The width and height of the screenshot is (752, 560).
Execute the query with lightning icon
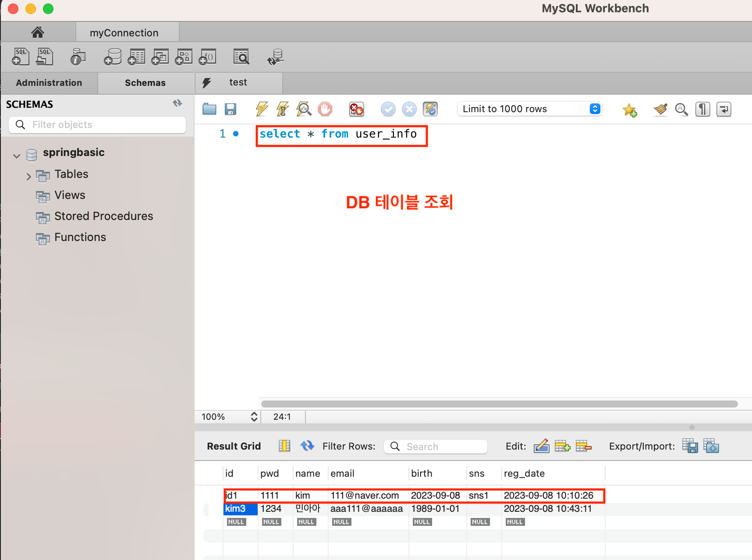pyautogui.click(x=262, y=109)
